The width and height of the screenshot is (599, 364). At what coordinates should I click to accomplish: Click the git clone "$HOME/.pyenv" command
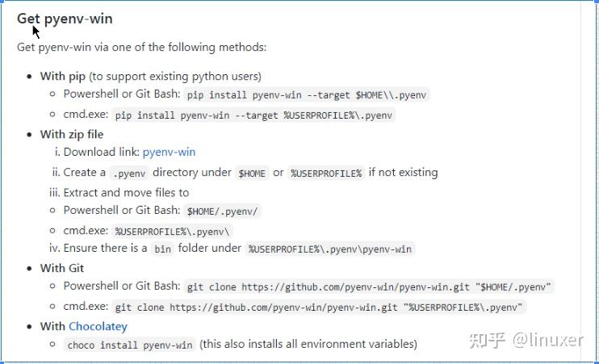click(x=369, y=287)
